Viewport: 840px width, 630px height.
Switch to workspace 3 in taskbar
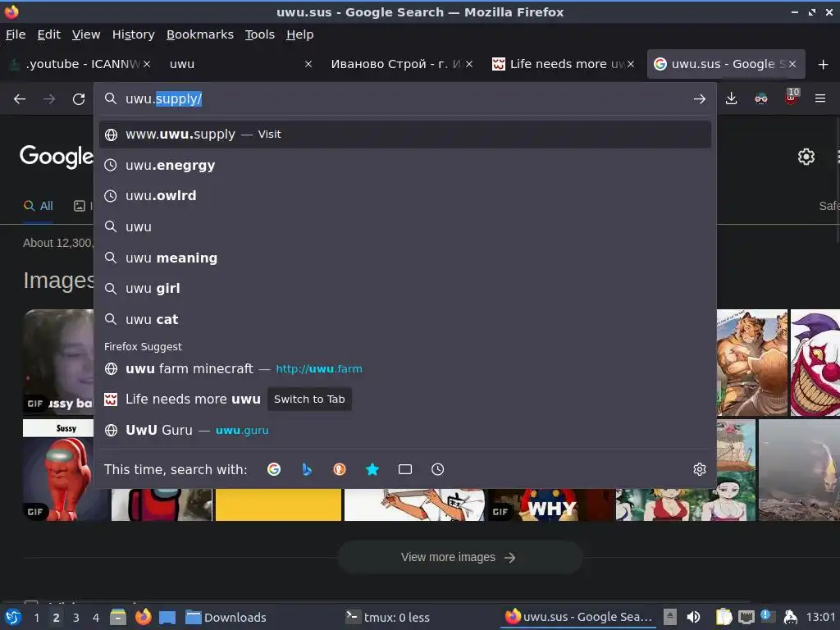(x=76, y=618)
